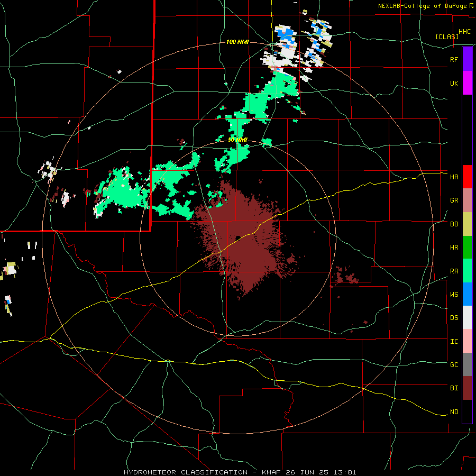Click the RA light green legend swatch

(x=467, y=271)
